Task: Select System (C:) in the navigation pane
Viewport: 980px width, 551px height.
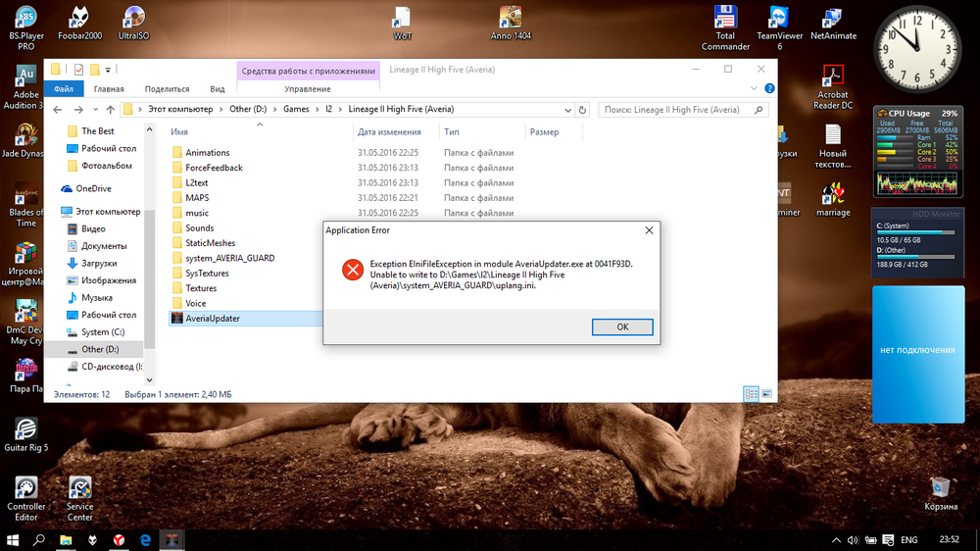Action: (103, 332)
